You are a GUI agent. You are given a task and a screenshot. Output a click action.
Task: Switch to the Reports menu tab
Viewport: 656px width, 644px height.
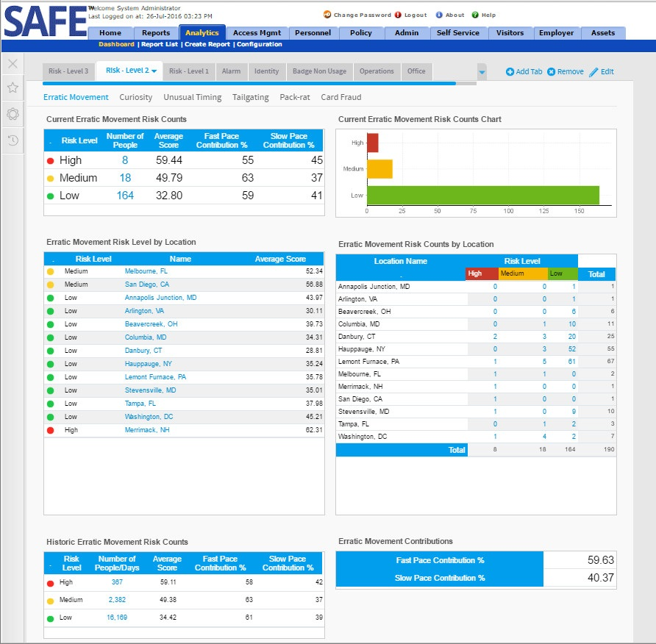click(x=155, y=32)
